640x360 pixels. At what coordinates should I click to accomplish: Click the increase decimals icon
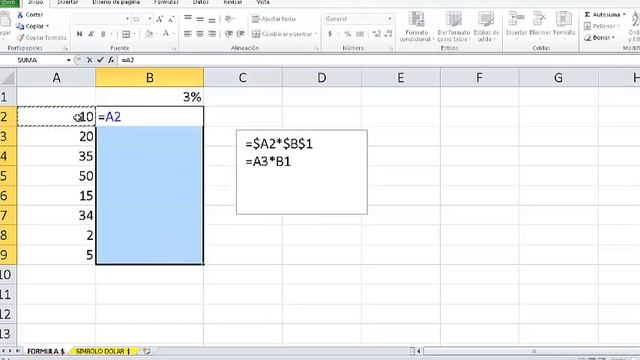(x=376, y=34)
